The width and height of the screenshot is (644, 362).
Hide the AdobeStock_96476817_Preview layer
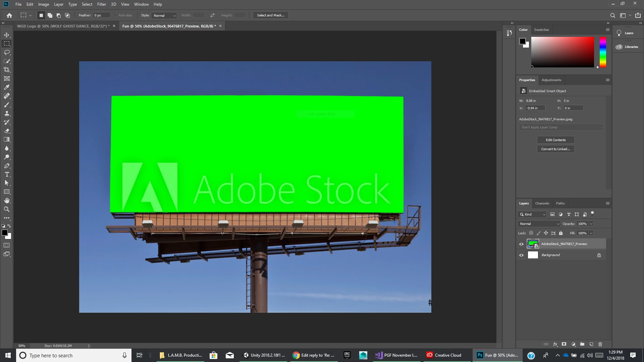click(x=521, y=244)
